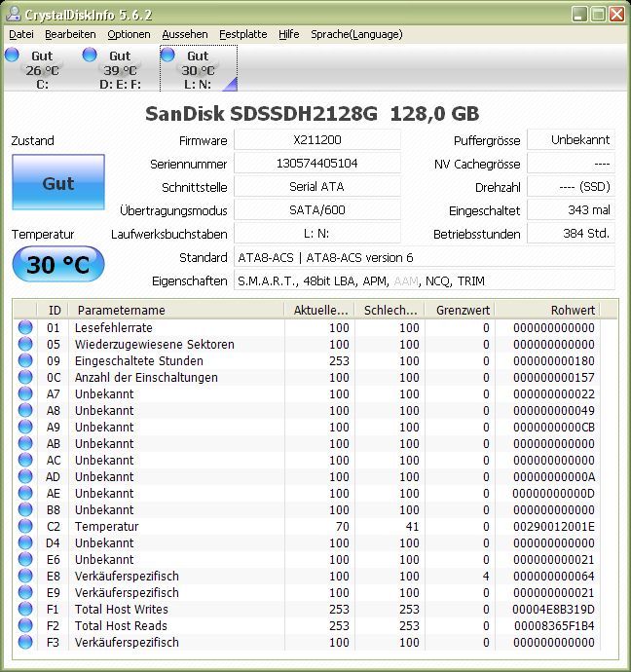The image size is (631, 672).
Task: Click the blue Gut health status button
Action: pyautogui.click(x=58, y=182)
